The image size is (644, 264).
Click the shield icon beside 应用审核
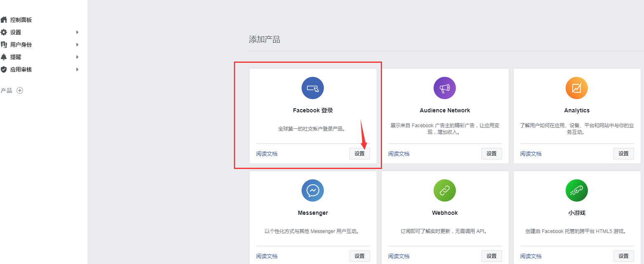point(4,69)
